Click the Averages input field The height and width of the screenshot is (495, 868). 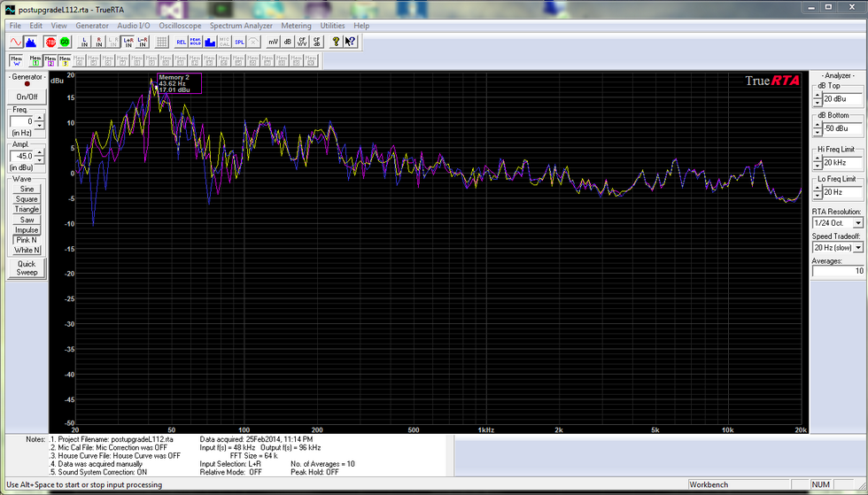tap(838, 271)
